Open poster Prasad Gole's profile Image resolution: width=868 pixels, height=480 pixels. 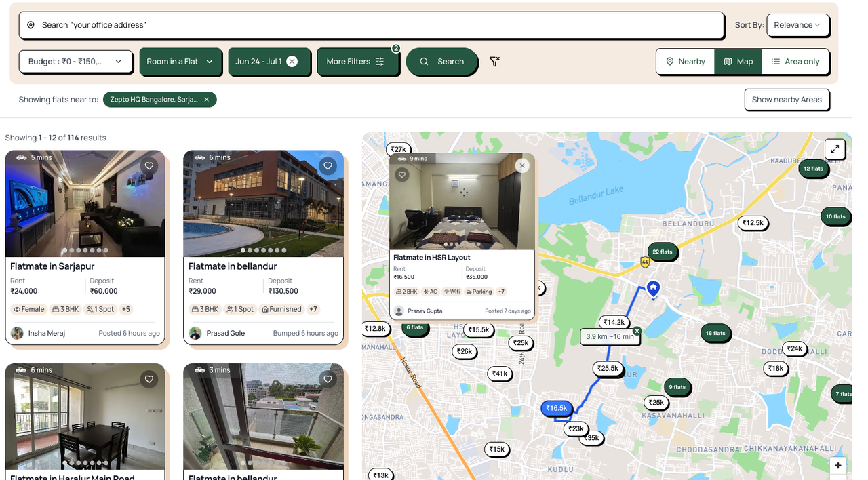coord(217,333)
